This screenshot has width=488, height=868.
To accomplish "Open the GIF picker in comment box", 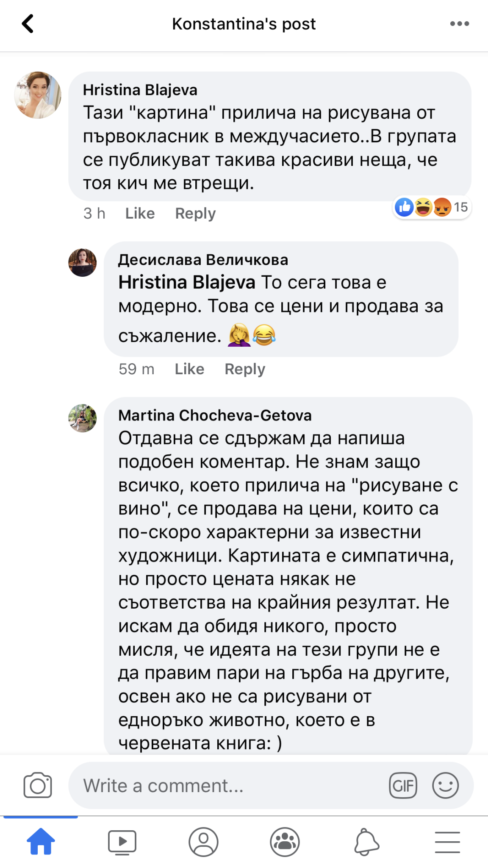I will [403, 785].
